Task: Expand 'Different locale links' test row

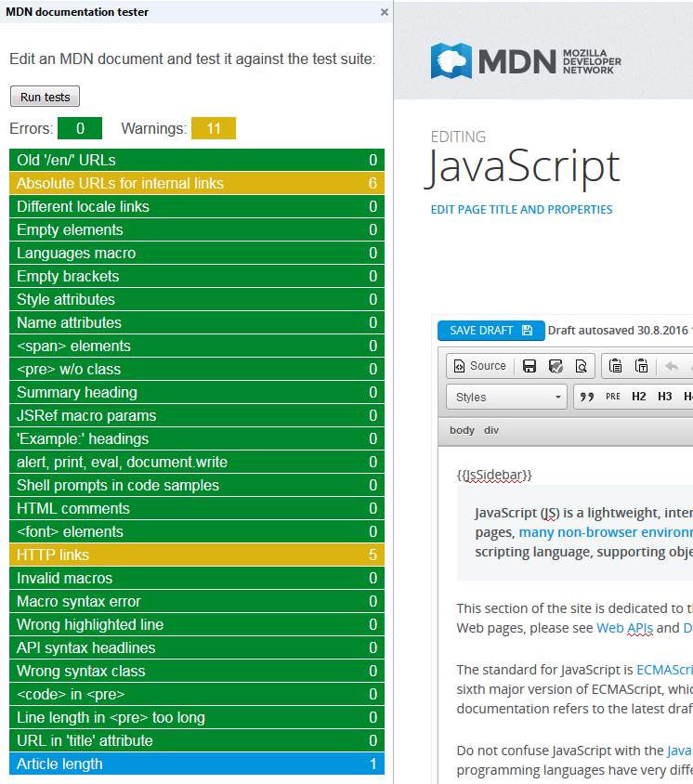Action: pyautogui.click(x=197, y=206)
